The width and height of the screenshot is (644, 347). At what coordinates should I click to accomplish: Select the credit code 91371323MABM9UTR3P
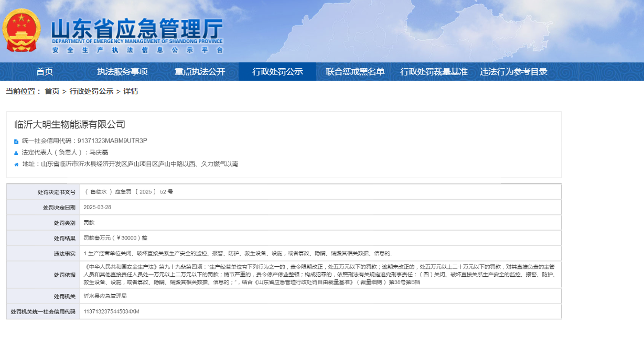(112, 141)
